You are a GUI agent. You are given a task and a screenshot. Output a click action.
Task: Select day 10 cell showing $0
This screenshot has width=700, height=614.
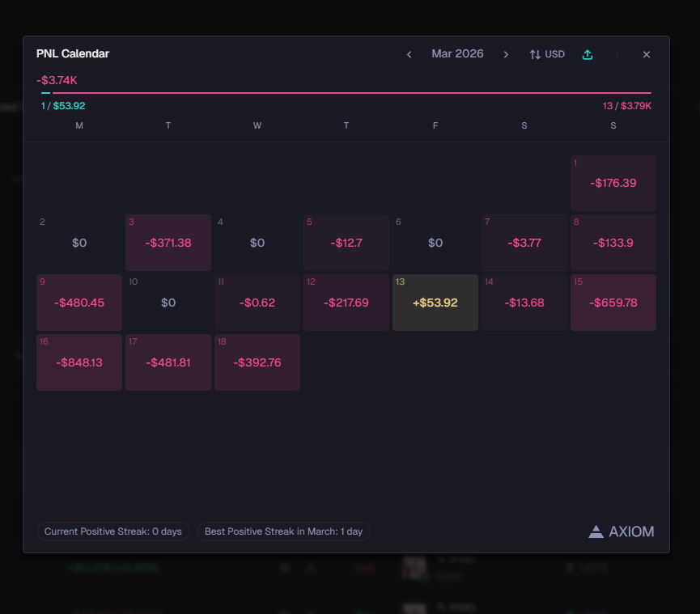tap(168, 303)
